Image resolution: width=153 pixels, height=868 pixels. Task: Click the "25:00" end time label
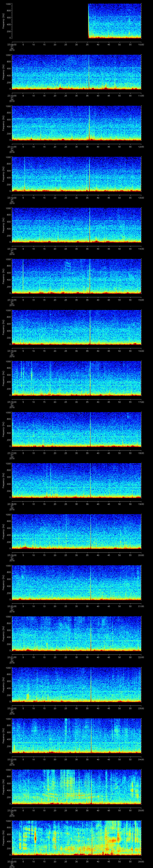click(x=141, y=810)
